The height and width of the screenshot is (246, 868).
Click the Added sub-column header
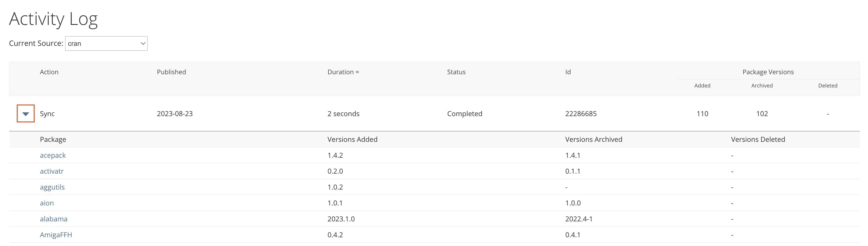(x=702, y=86)
